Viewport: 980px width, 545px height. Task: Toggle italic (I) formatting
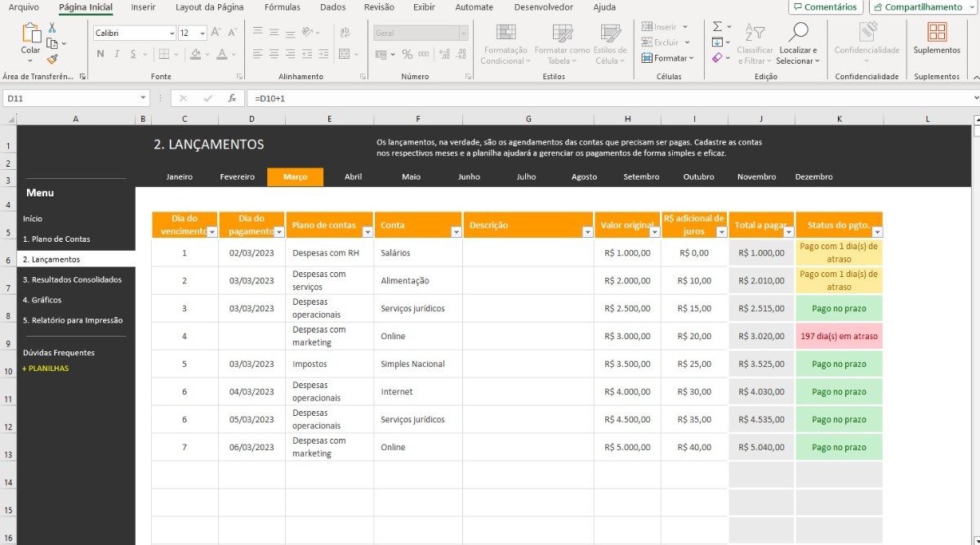tap(117, 54)
